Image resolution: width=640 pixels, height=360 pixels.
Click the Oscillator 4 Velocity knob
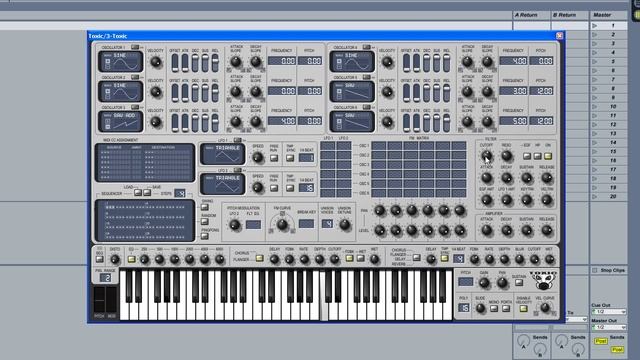(387, 62)
